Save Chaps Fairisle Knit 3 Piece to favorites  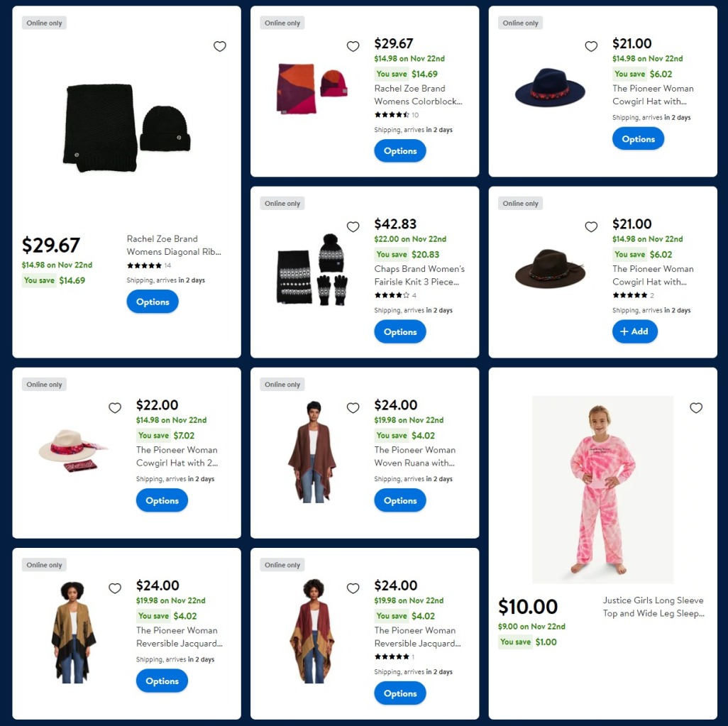(x=353, y=226)
